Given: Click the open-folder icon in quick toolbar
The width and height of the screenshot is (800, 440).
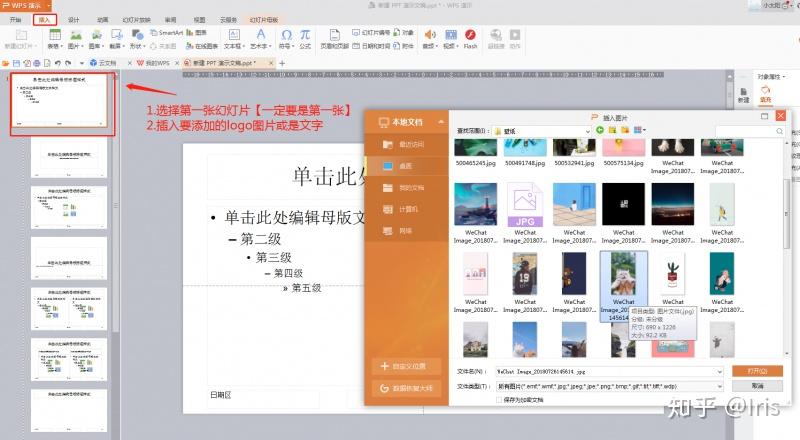Looking at the screenshot, I should coord(6,63).
